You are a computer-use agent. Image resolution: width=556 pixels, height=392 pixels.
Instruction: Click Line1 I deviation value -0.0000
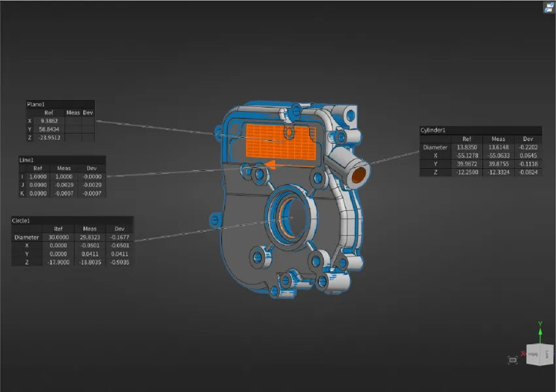click(x=92, y=176)
